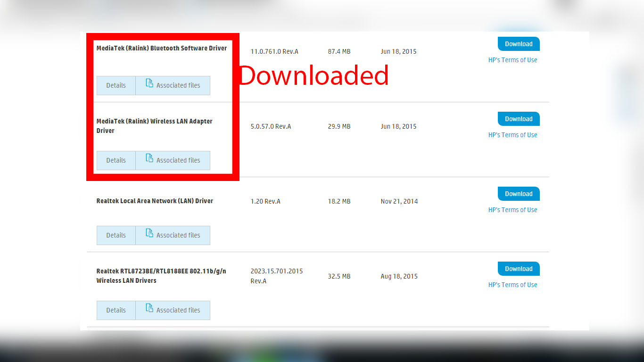Click file size '32.5 MB'

tap(339, 276)
